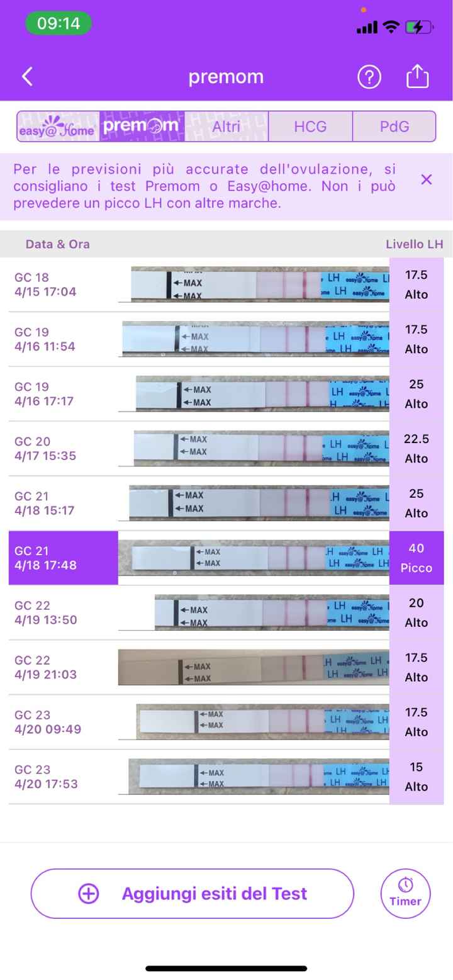Open the Timer clock button
453x980 pixels.
[x=405, y=893]
